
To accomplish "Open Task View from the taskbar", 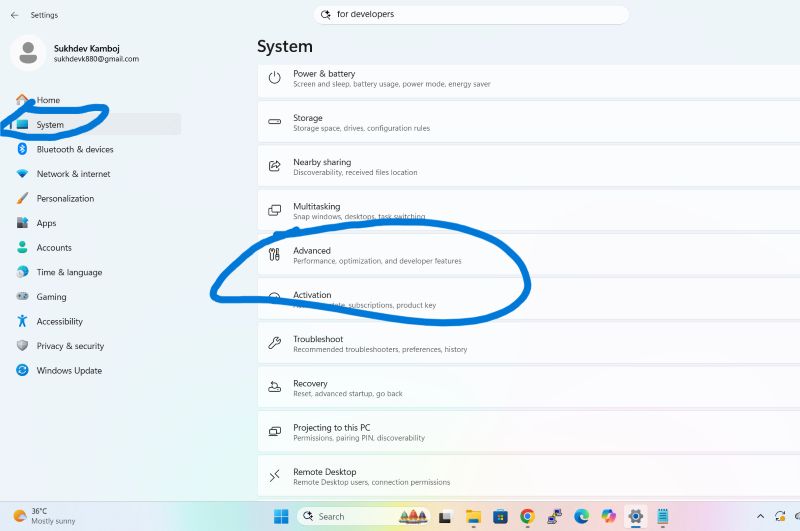I will tap(445, 517).
